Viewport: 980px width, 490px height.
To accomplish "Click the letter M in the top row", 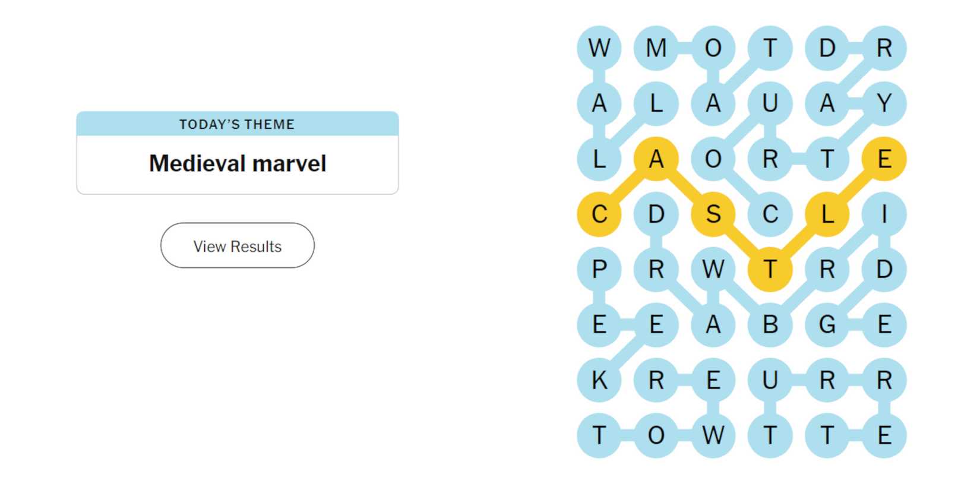I will (x=656, y=49).
